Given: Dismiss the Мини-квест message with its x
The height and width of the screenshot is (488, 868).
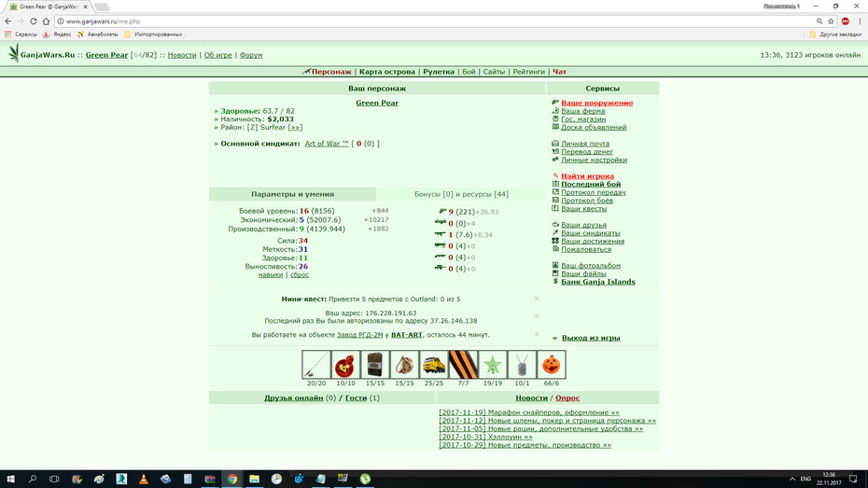Looking at the screenshot, I should (537, 299).
